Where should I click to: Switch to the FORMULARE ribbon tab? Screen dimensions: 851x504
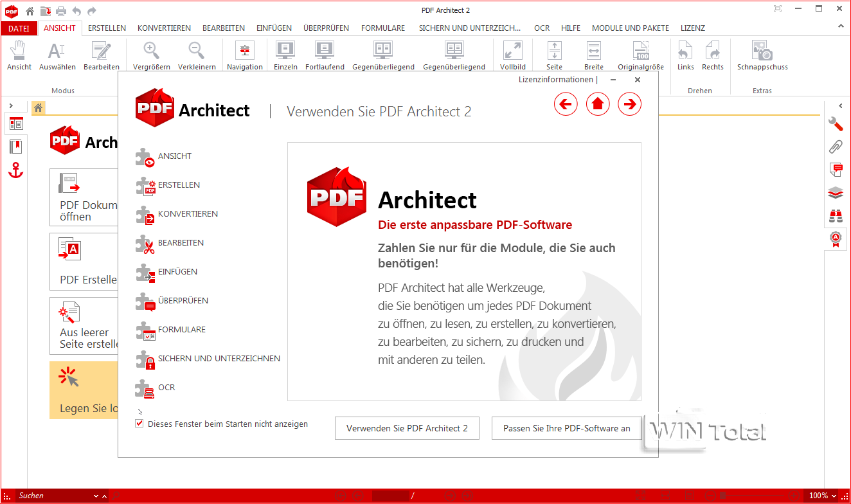(x=383, y=28)
